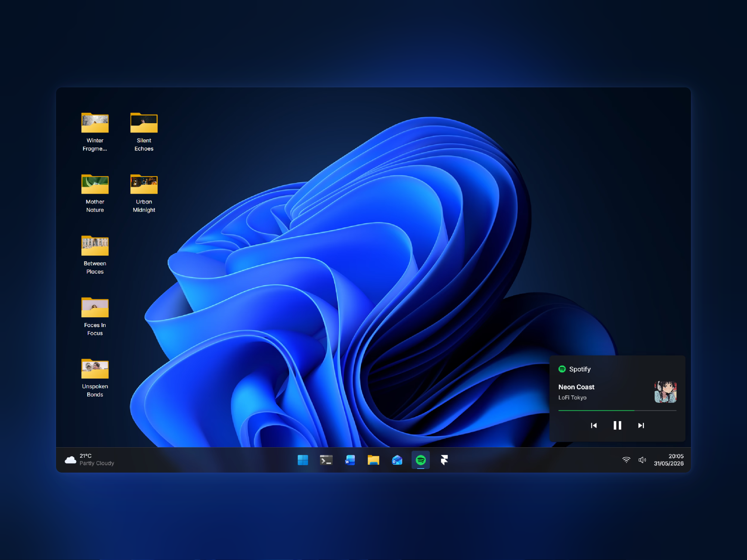Viewport: 747px width, 560px height.
Task: Click the 31/05/2026 date text
Action: point(669,464)
